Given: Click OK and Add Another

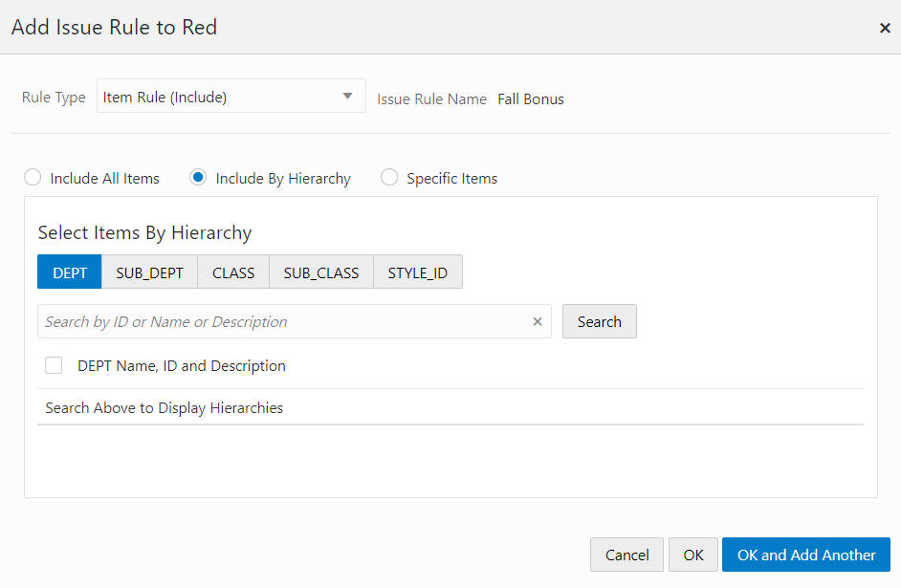Looking at the screenshot, I should pos(806,555).
